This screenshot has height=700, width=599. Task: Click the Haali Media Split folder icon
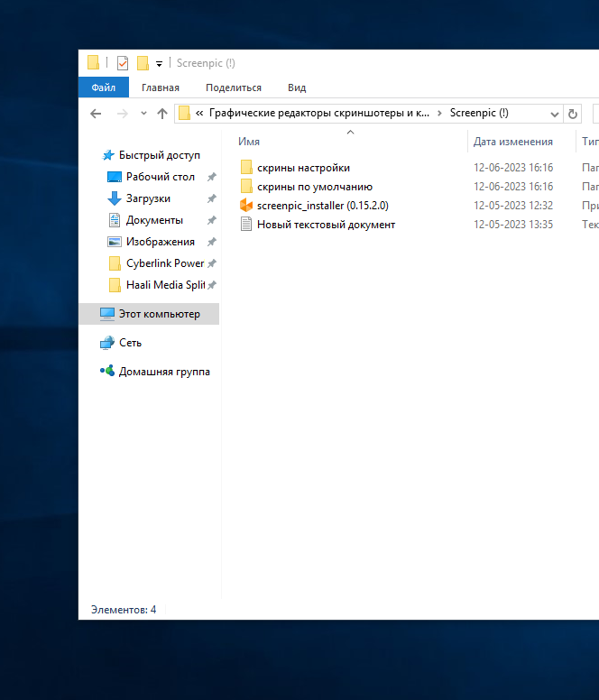click(115, 285)
